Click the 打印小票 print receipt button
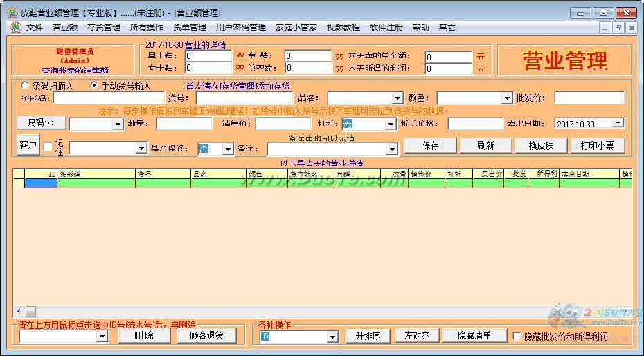 598,145
